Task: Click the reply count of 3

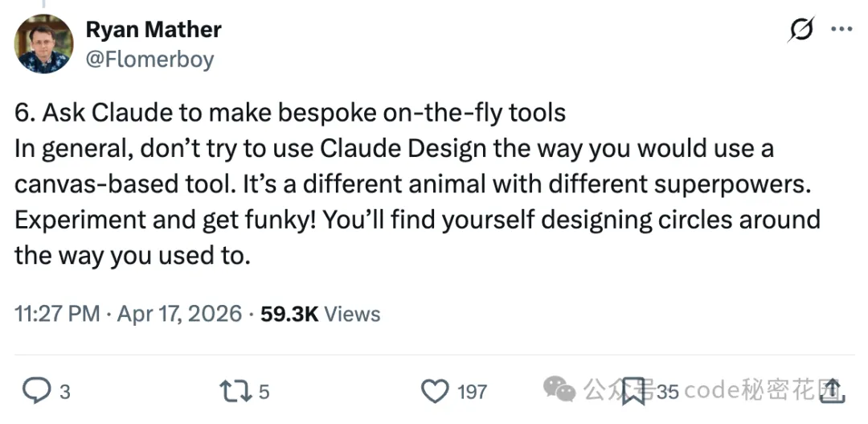Action: (65, 392)
